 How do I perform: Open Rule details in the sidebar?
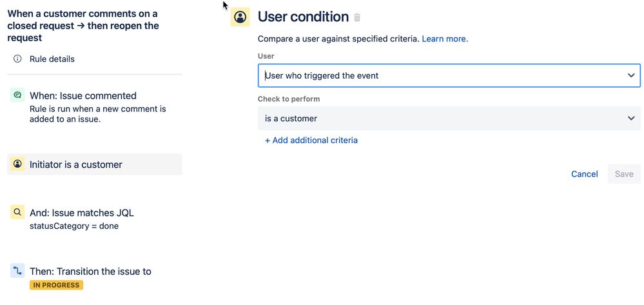52,59
